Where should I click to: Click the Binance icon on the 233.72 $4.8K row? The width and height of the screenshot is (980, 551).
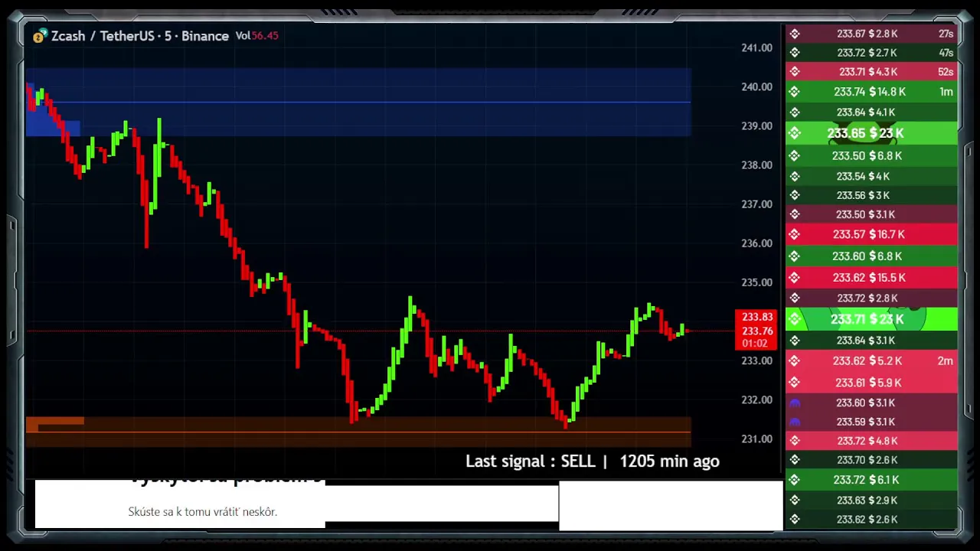(x=795, y=441)
